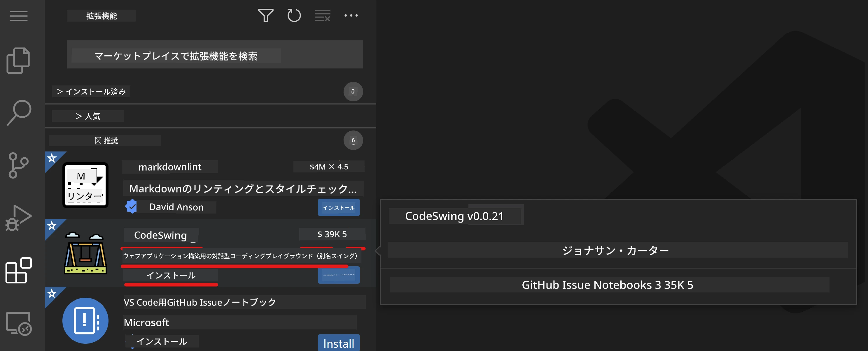868x351 pixels.
Task: Click the 0 count badge for installed extensions
Action: [353, 91]
